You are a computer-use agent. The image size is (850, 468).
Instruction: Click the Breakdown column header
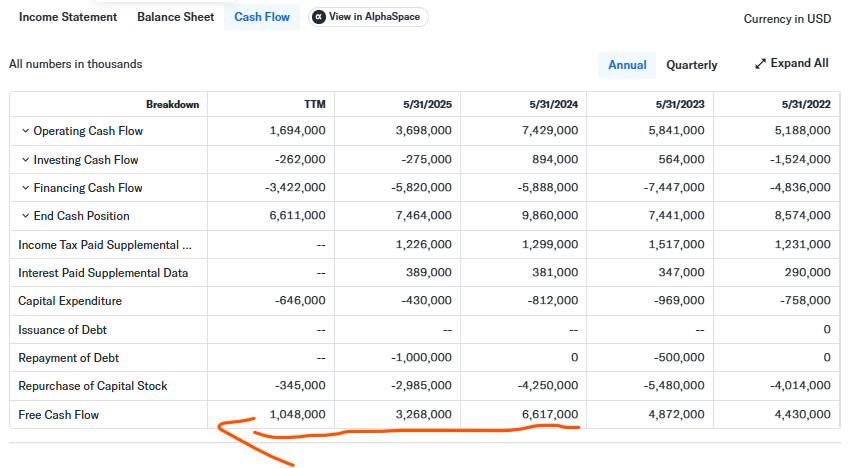coord(172,105)
